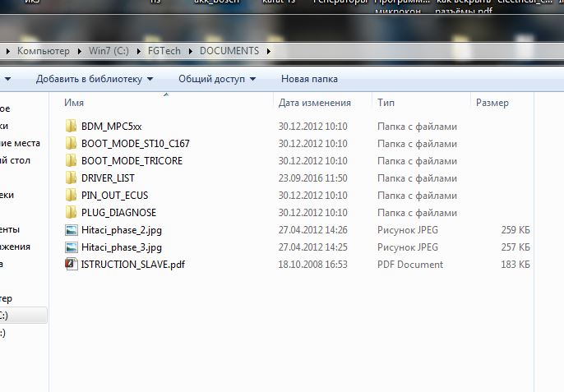Expand the arrow after Win7 (C:) breadcrumb

(138, 52)
